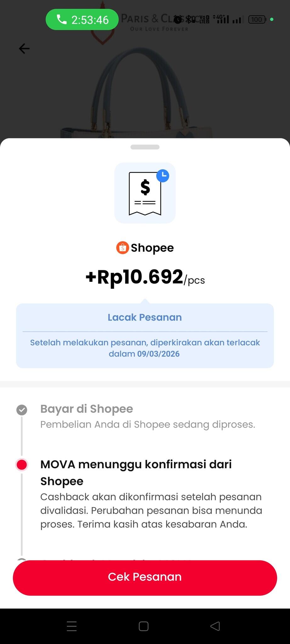The height and width of the screenshot is (644, 290).
Task: Click the orange Shopee bag logo
Action: [x=122, y=248]
